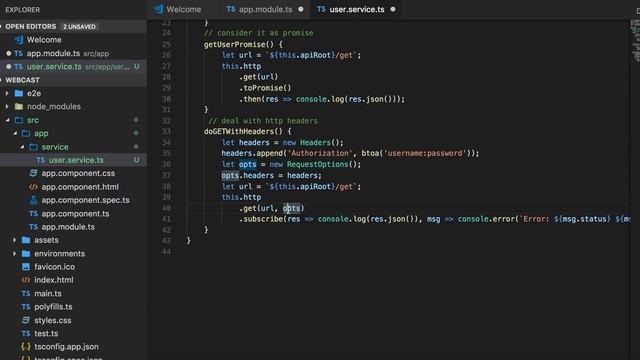Click TS icon on user.service.ts tab
The width and height of the screenshot is (640, 360).
click(x=321, y=9)
